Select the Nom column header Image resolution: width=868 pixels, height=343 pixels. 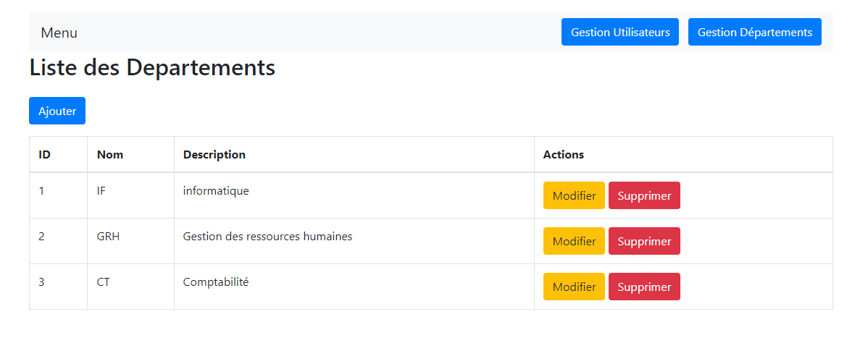[110, 154]
